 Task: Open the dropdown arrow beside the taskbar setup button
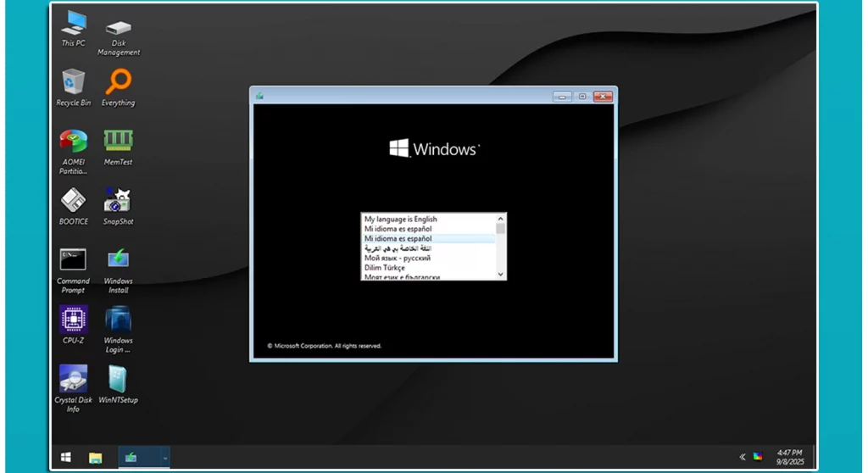164,458
